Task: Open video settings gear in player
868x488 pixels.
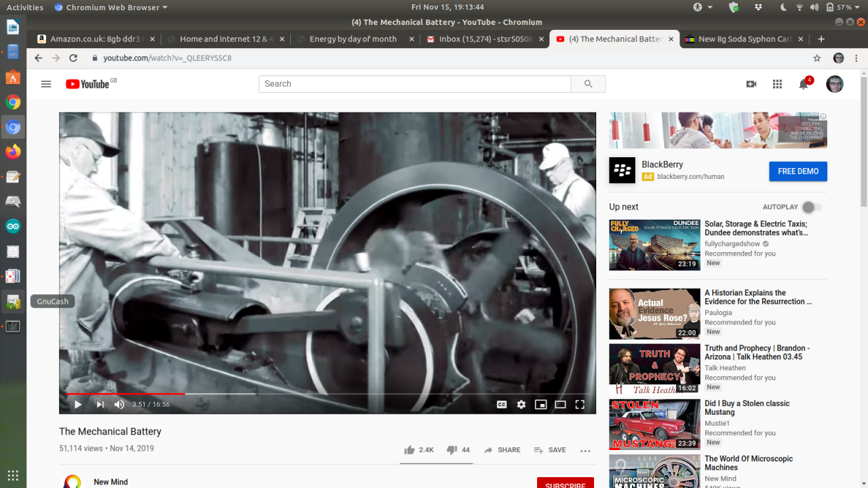Action: tap(521, 405)
